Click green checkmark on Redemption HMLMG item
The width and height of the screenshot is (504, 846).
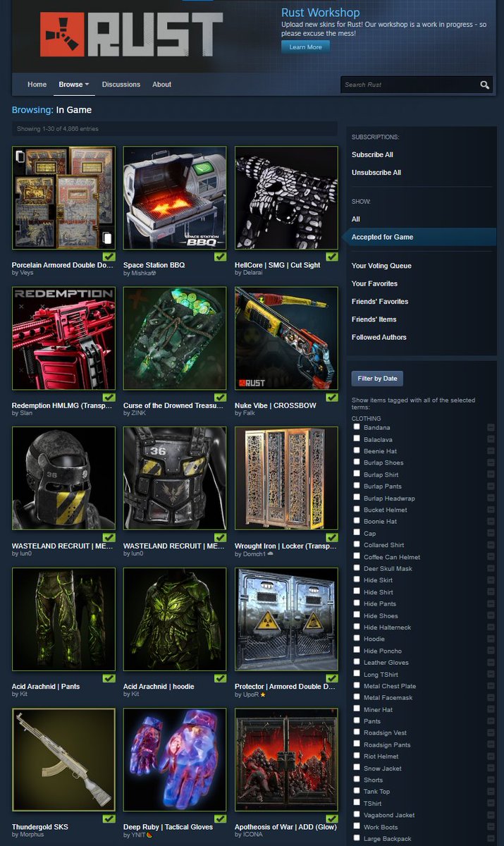109,397
